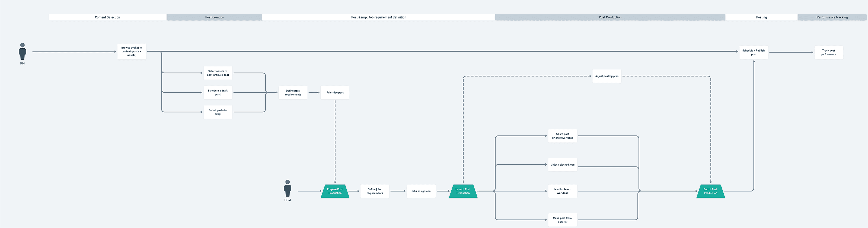Click the Define jobs requirements node
This screenshot has height=228, width=868.
pyautogui.click(x=375, y=191)
